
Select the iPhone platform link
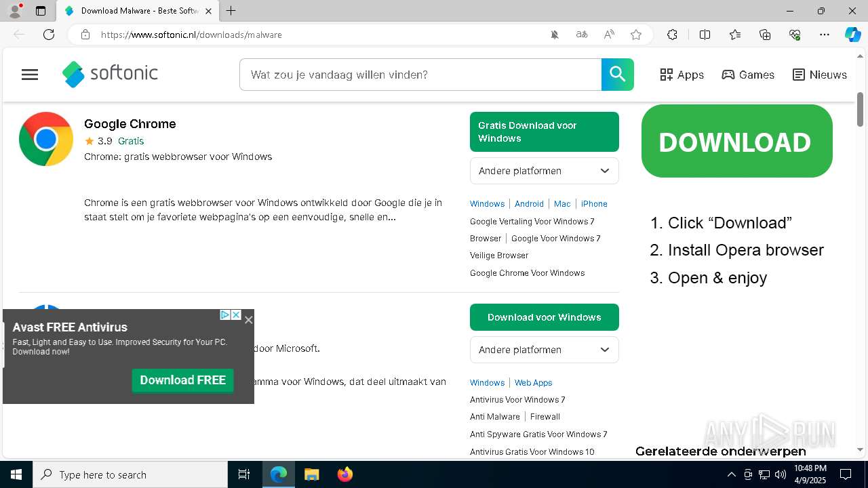(x=594, y=203)
